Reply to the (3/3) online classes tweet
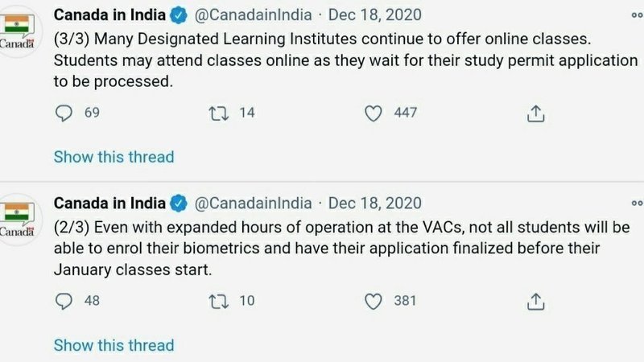Screen dimensions: 644x362 point(63,113)
